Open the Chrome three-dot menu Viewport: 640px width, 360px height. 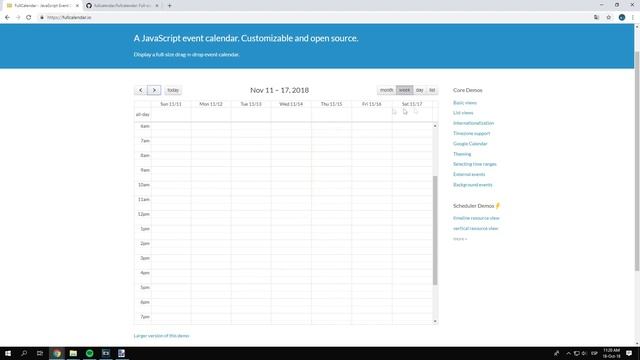coord(633,18)
